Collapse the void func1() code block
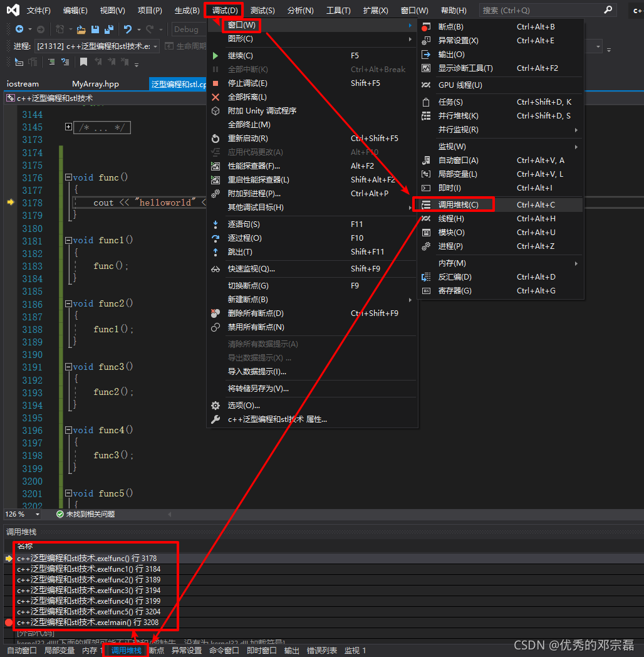Image resolution: width=644 pixels, height=657 pixels. [x=68, y=241]
